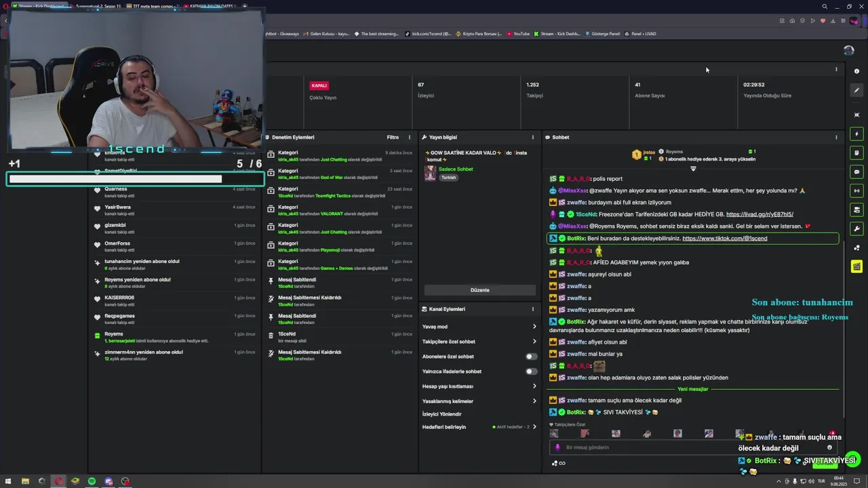The image size is (868, 488).
Task: Open the YouTube bookmark
Action: [x=518, y=33]
